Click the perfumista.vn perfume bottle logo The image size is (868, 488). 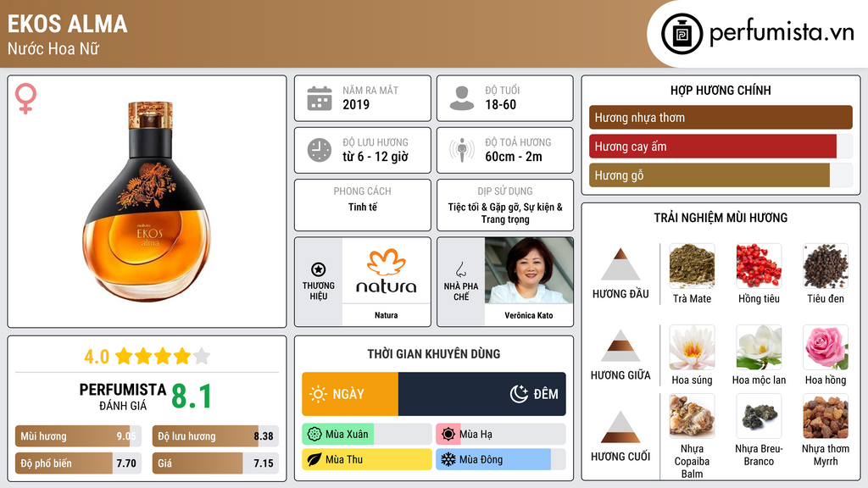682,34
